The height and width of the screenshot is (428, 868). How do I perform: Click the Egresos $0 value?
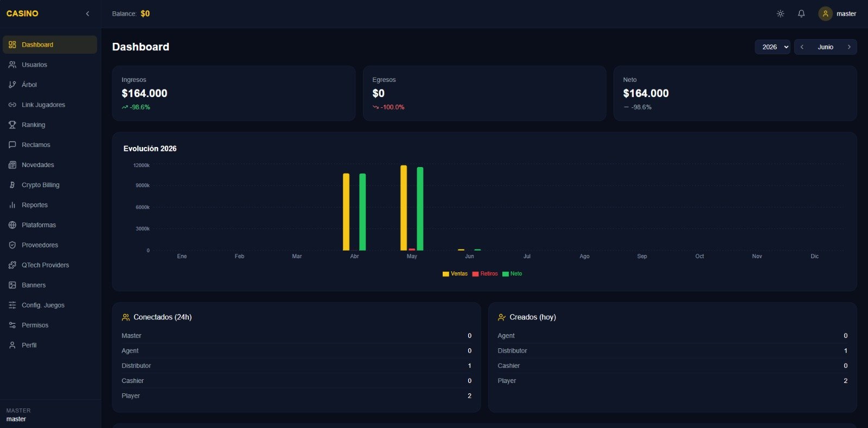tap(378, 93)
